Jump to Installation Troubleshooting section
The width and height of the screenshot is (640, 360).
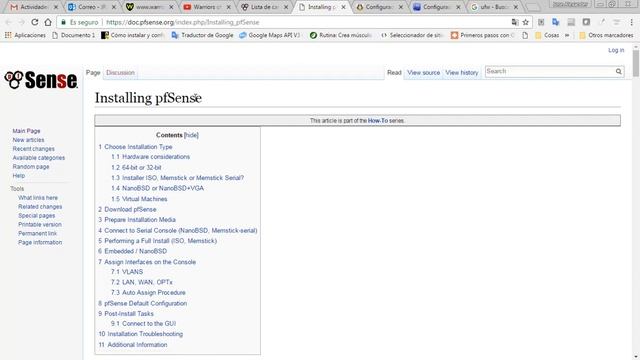141,334
